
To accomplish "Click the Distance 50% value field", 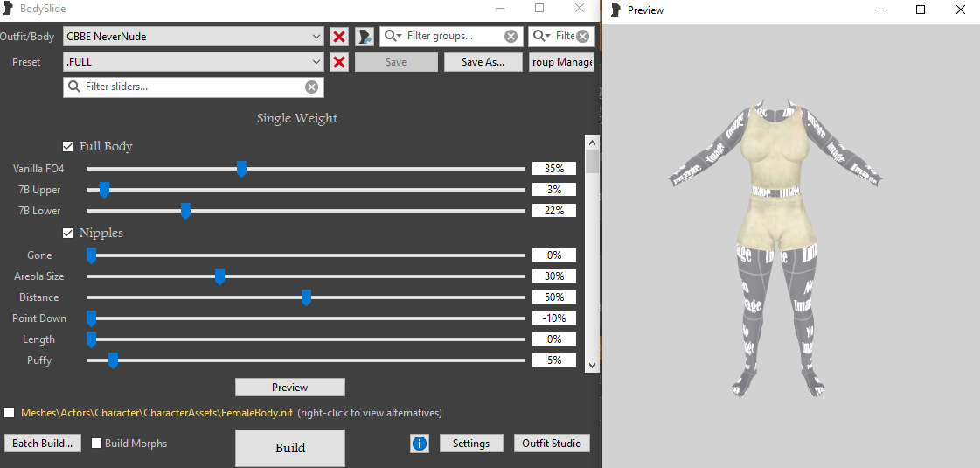I will [554, 297].
